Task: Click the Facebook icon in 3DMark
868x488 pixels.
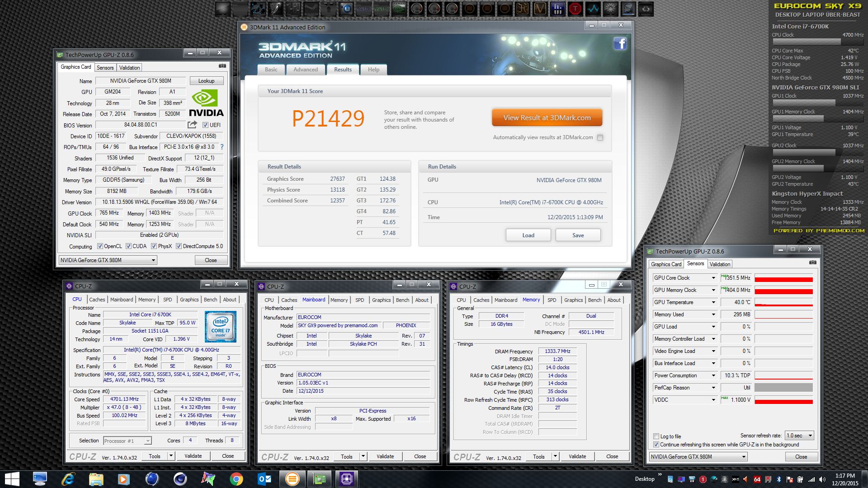Action: pos(620,44)
